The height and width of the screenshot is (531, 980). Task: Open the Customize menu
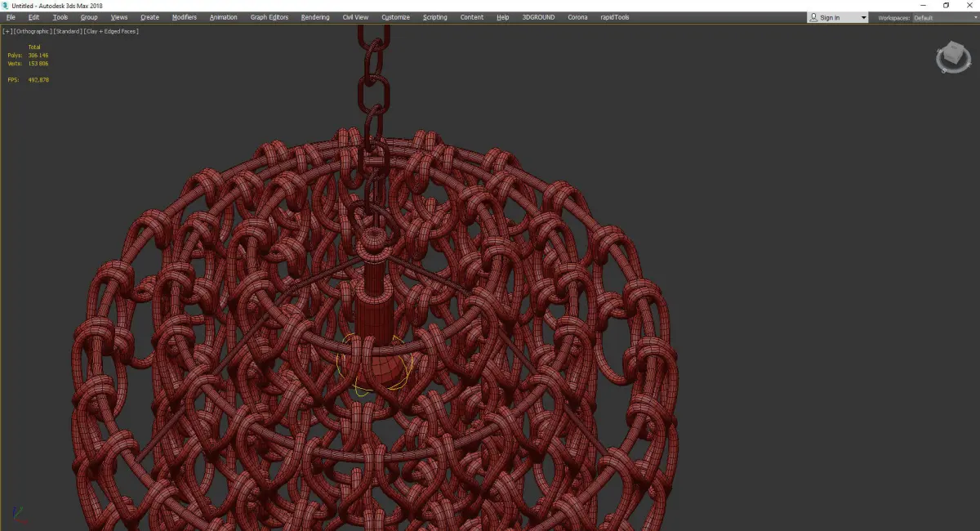click(x=396, y=17)
